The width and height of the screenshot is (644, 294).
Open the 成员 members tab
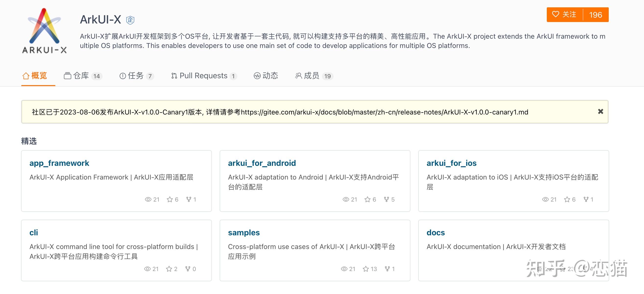314,76
